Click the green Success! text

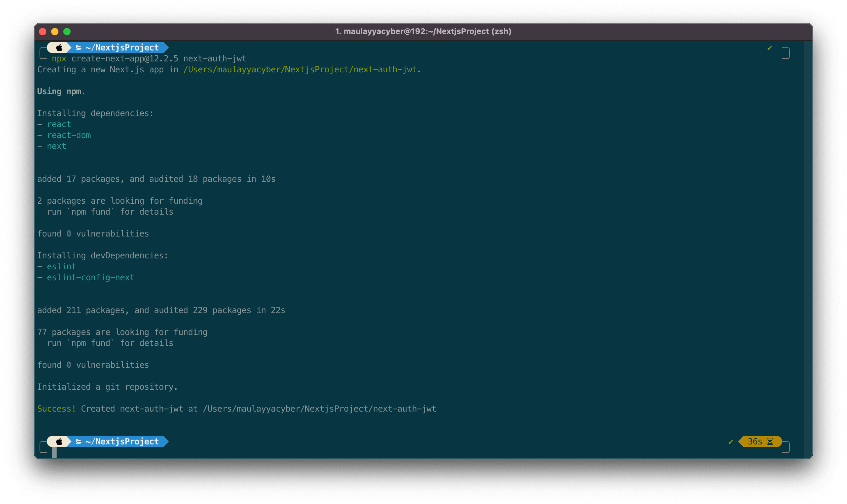56,409
